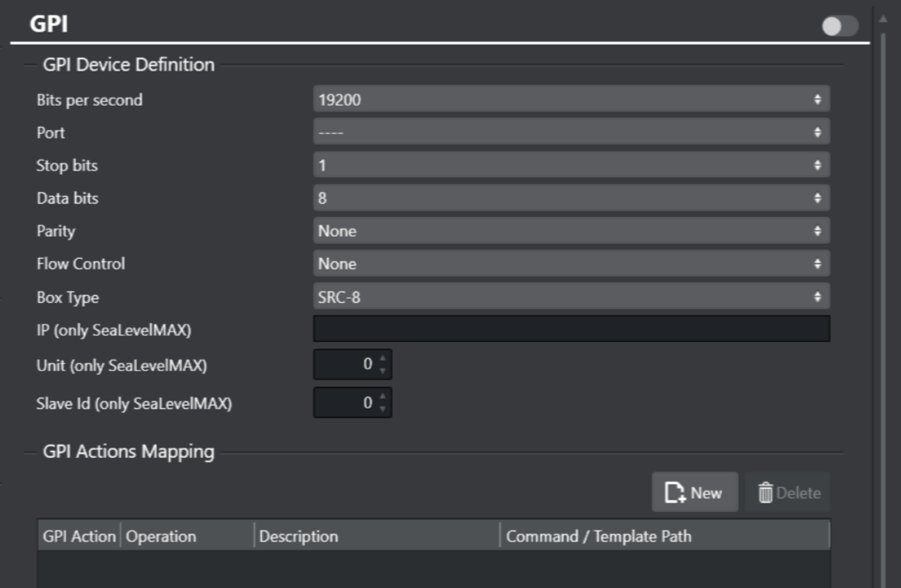Click the Delete button with trash icon

click(788, 493)
